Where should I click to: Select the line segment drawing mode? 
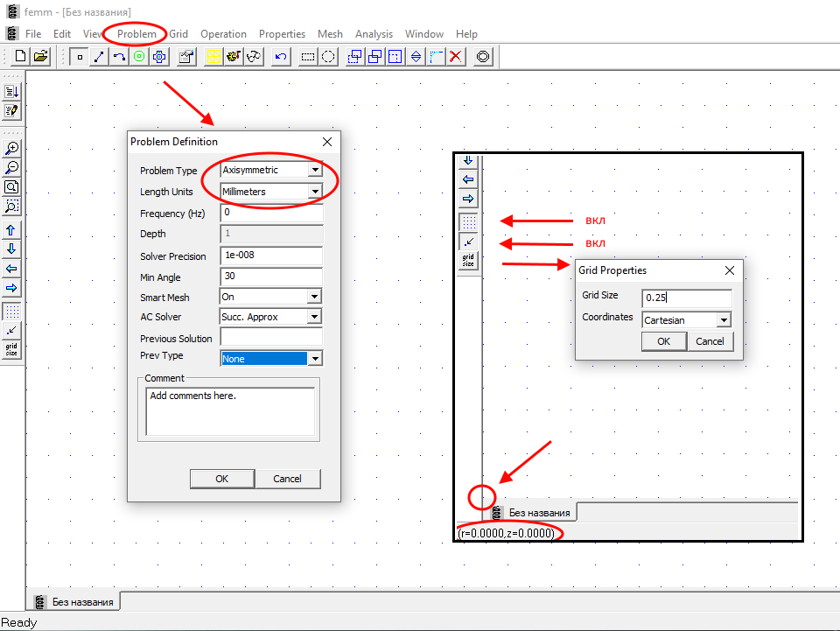click(99, 57)
